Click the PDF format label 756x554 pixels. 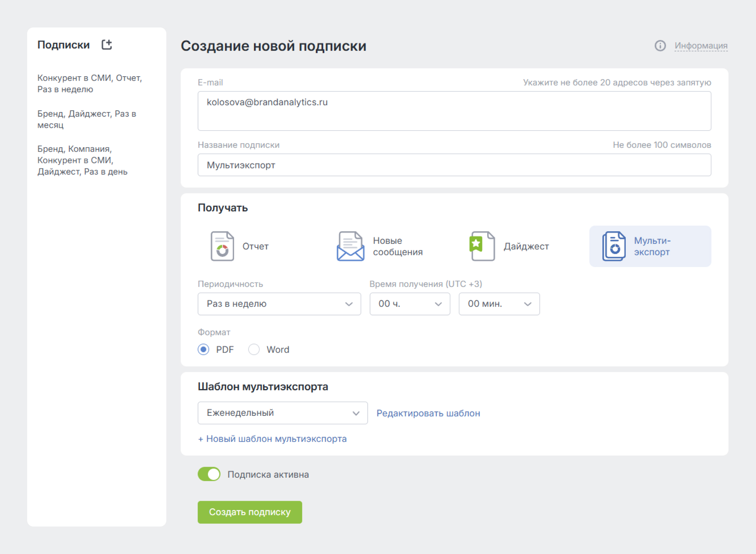click(x=225, y=350)
